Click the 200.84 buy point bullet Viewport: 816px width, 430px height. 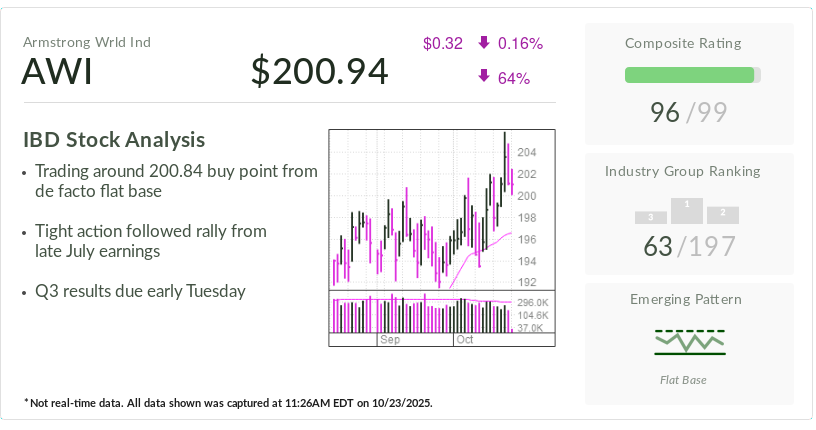[x=175, y=181]
